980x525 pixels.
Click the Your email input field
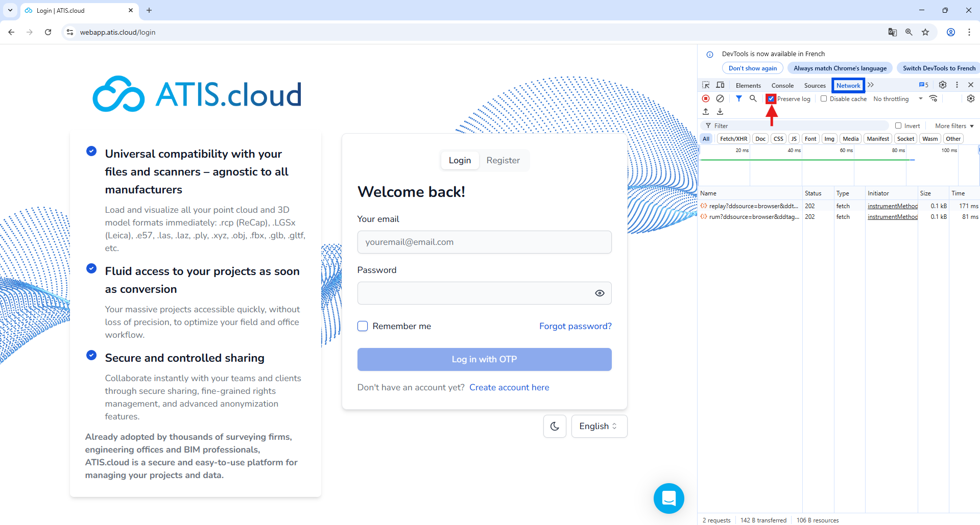(x=484, y=242)
